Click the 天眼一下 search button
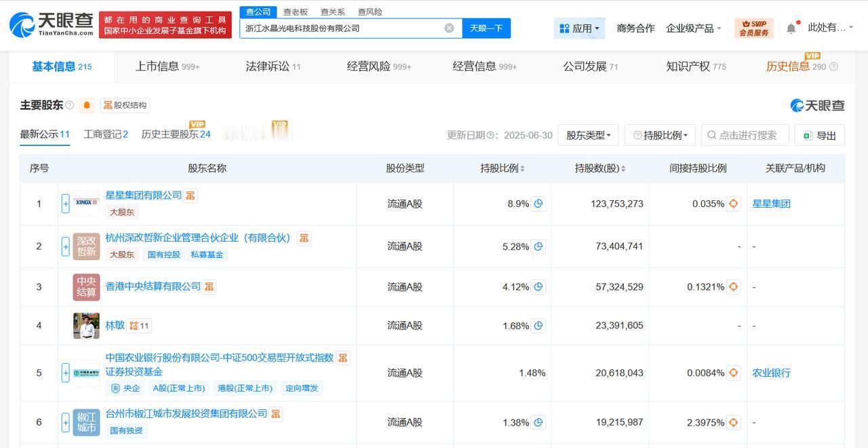Viewport: 868px width, 448px height. [x=486, y=28]
